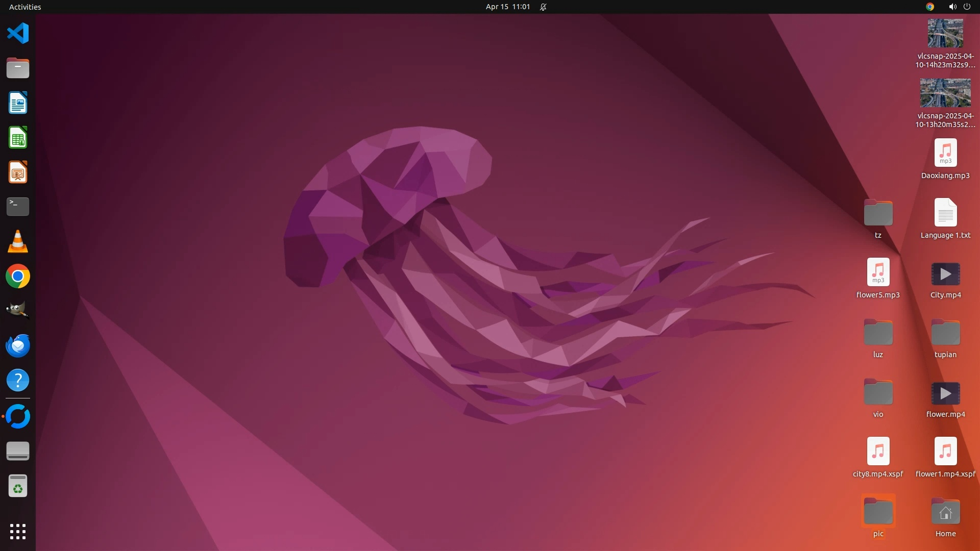
Task: Click Chrome tray indicator in top bar
Action: click(x=930, y=7)
